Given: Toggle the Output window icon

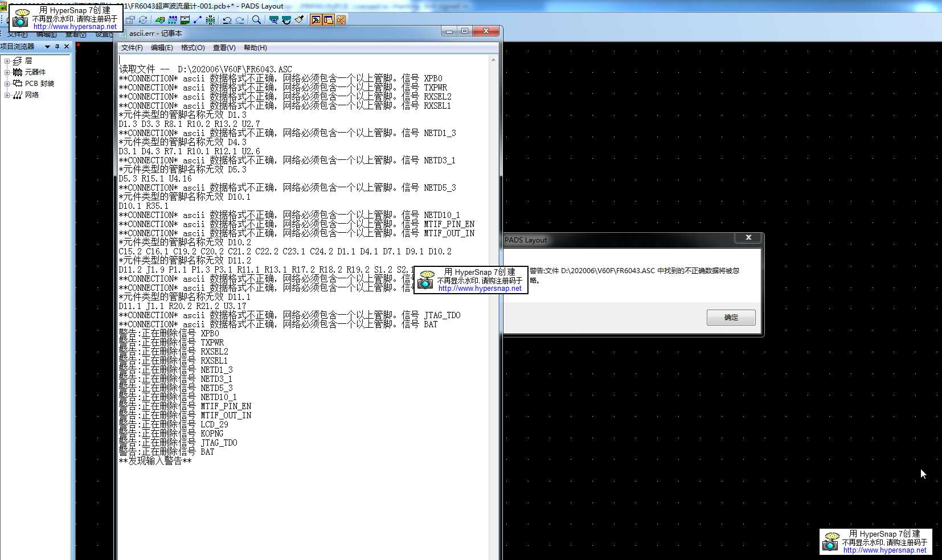Looking at the screenshot, I should coord(316,20).
